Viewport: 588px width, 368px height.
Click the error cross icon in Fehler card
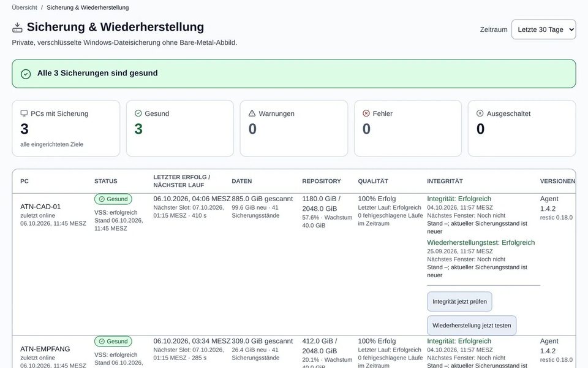(x=366, y=113)
